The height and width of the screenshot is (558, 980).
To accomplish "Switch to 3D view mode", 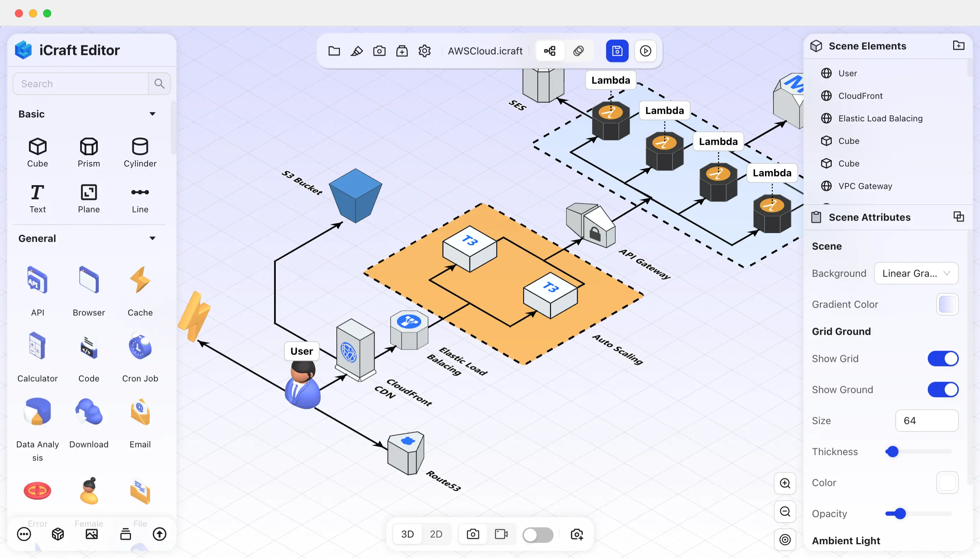I will pos(407,534).
